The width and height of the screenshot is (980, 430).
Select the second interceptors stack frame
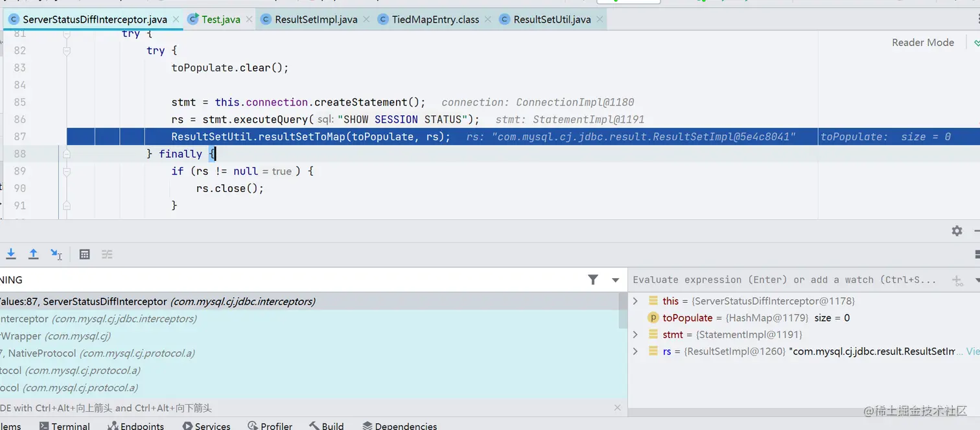pos(310,318)
